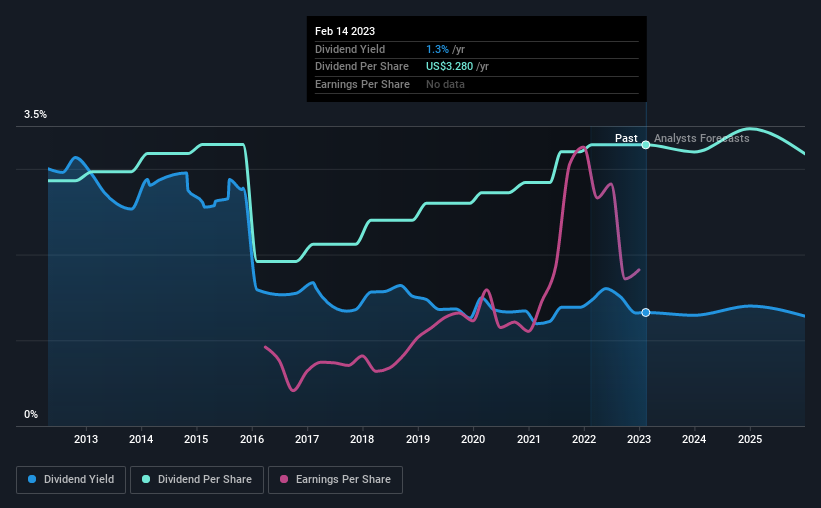This screenshot has height=508, width=821.
Task: Click the 0% y-axis label
Action: point(31,414)
